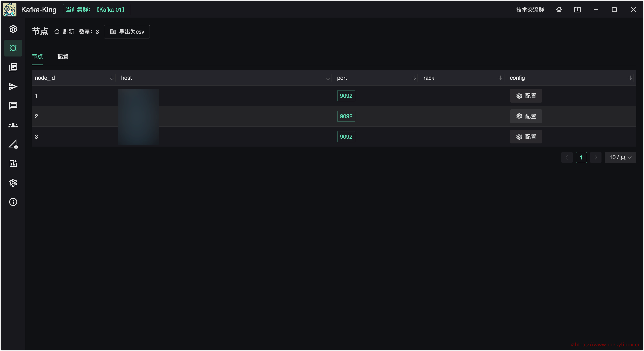Open the message producer send icon

click(13, 86)
